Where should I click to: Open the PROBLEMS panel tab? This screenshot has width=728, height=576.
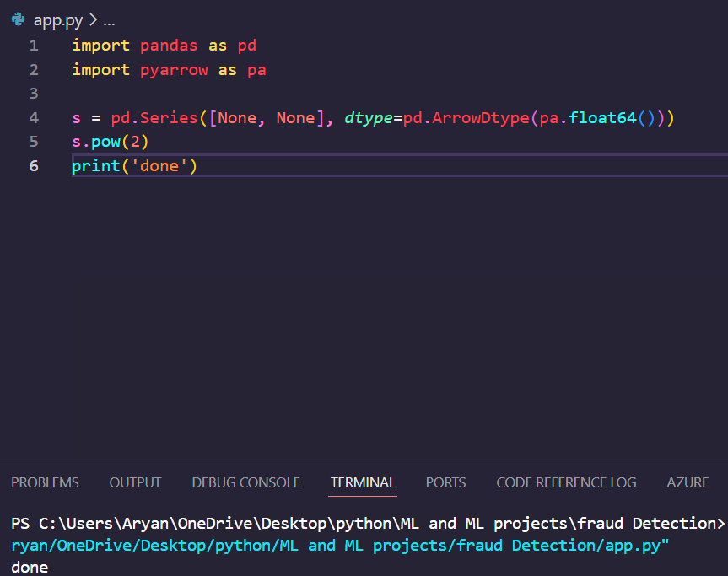(x=45, y=482)
